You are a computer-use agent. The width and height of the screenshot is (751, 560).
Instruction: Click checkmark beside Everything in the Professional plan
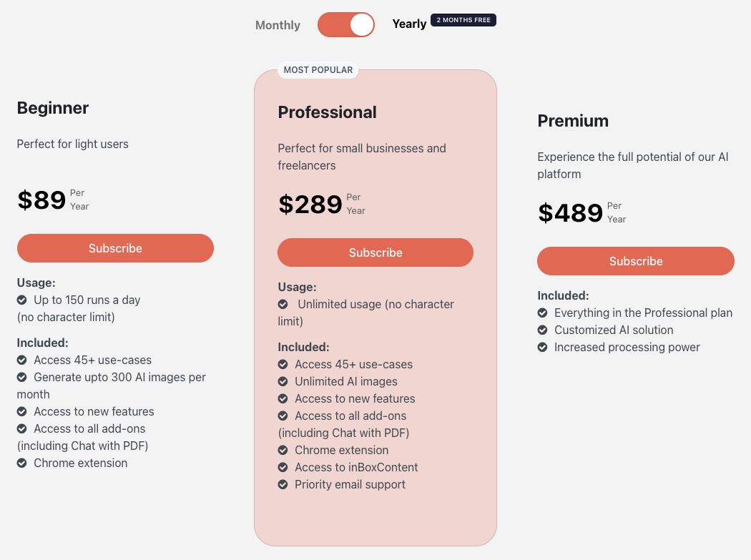point(543,313)
